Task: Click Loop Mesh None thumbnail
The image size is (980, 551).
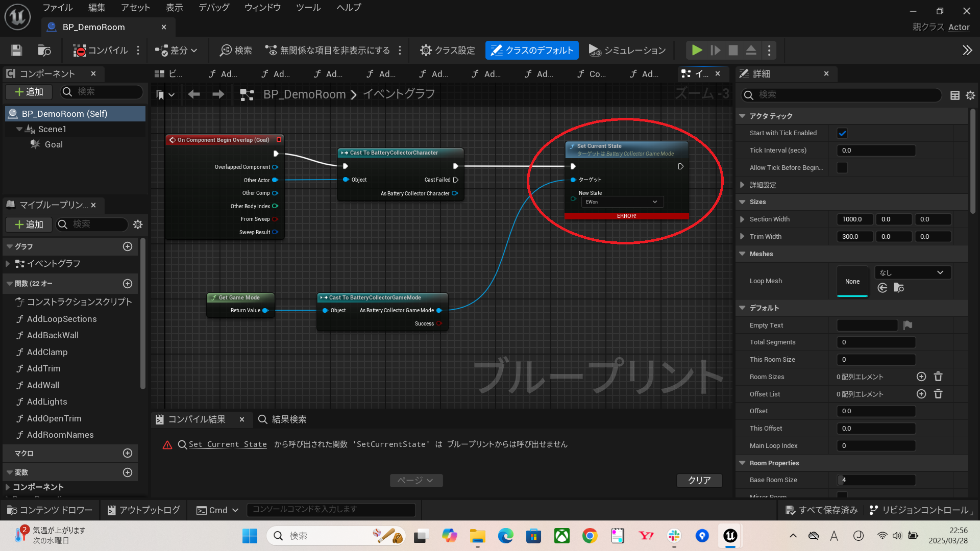Action: click(852, 281)
